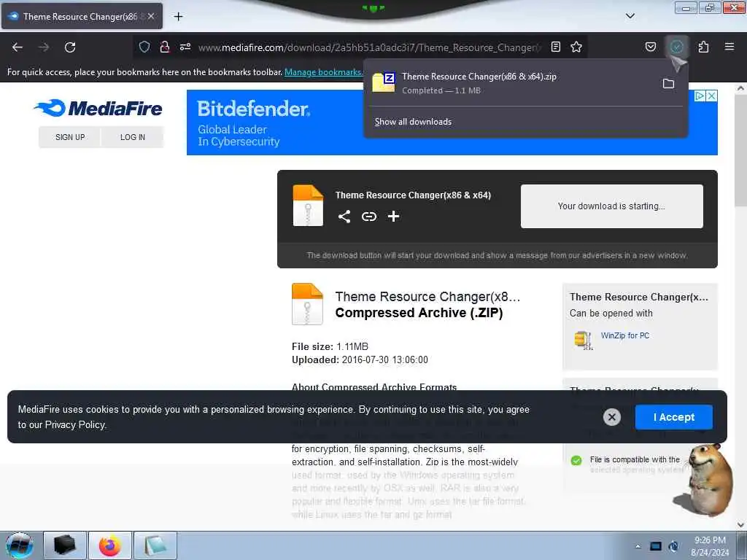
Task: Click the volume tray icon
Action: pyautogui.click(x=673, y=546)
